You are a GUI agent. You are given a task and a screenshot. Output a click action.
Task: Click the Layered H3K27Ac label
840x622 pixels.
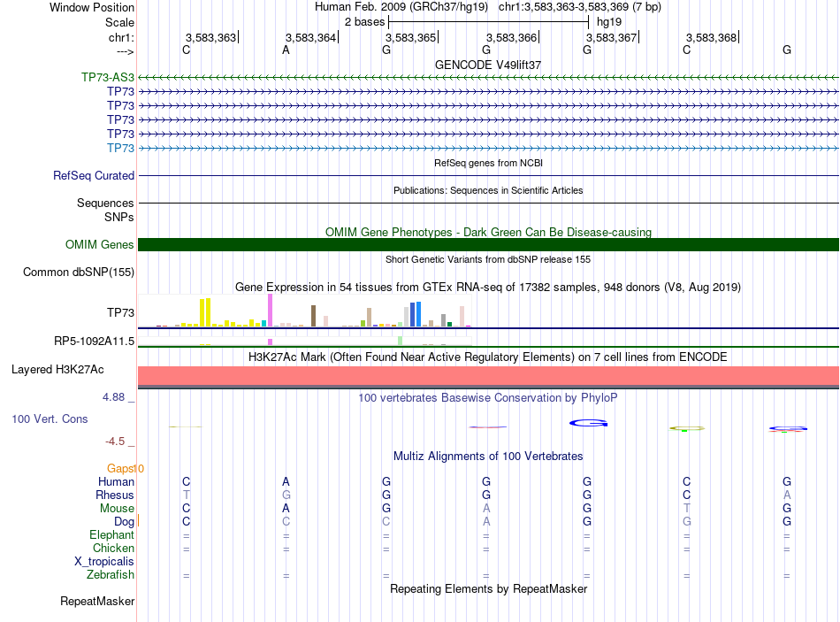pyautogui.click(x=57, y=370)
